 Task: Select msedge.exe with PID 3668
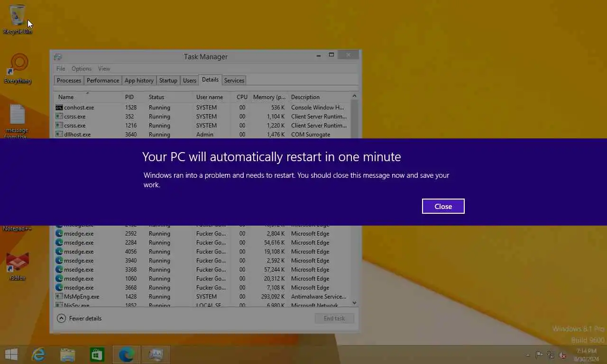(x=202, y=288)
